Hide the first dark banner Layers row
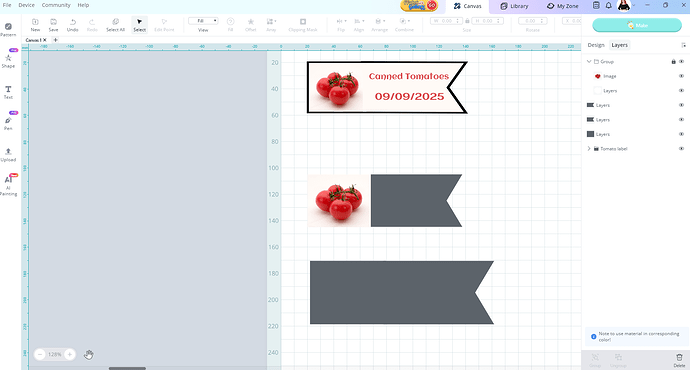 coord(681,105)
